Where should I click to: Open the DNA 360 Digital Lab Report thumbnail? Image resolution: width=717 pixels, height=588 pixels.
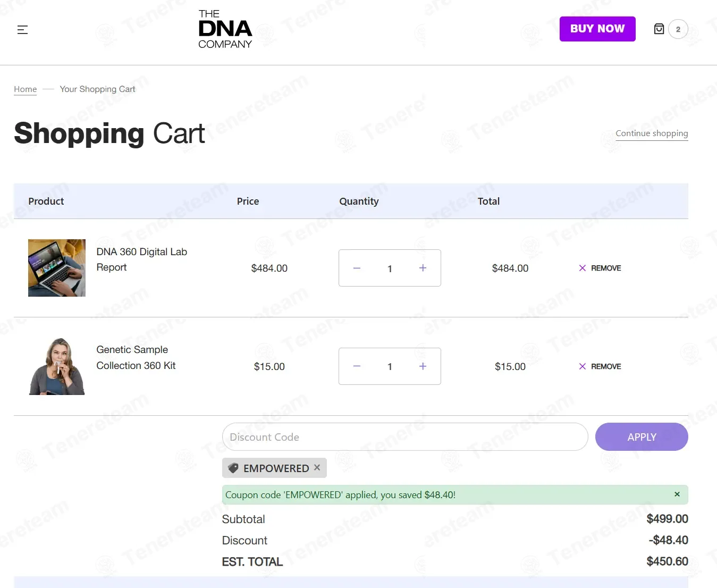pos(57,268)
